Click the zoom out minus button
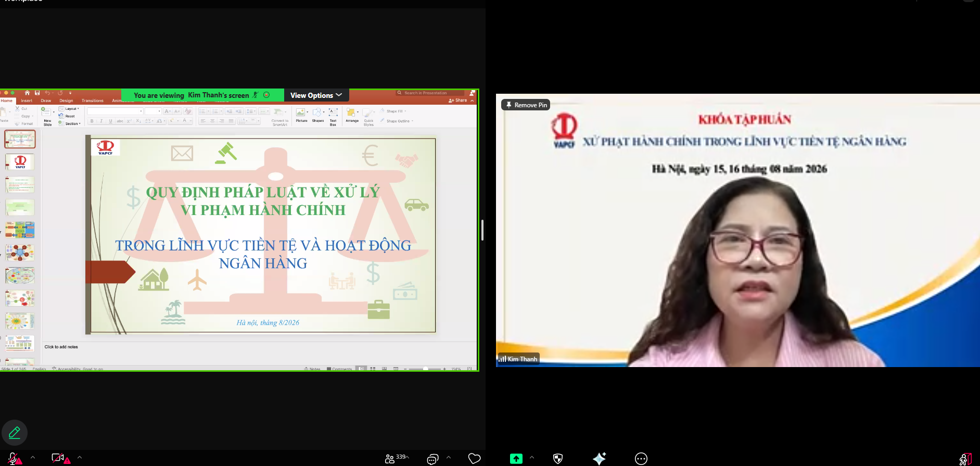This screenshot has width=980, height=466. tap(405, 369)
